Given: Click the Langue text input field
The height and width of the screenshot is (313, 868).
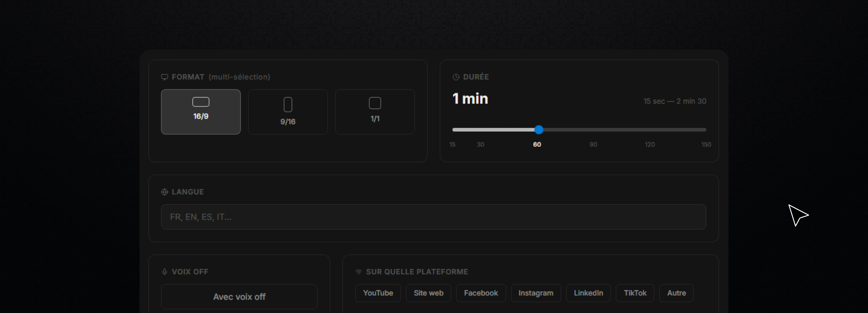Looking at the screenshot, I should pos(433,217).
